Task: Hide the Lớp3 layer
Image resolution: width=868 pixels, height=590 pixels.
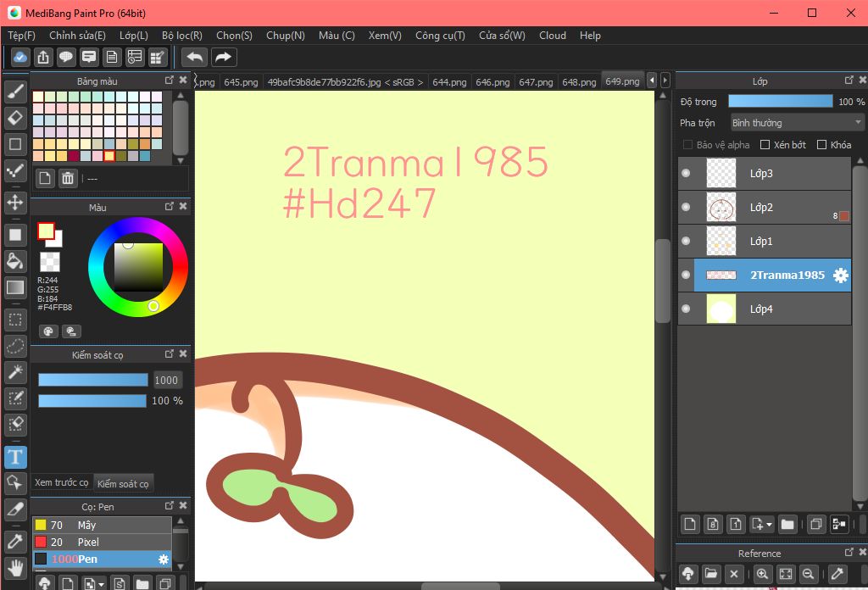Action: pos(686,173)
